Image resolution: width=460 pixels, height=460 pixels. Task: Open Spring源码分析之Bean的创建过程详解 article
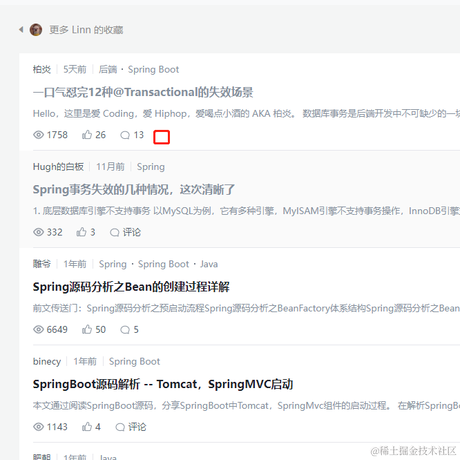[x=131, y=287]
